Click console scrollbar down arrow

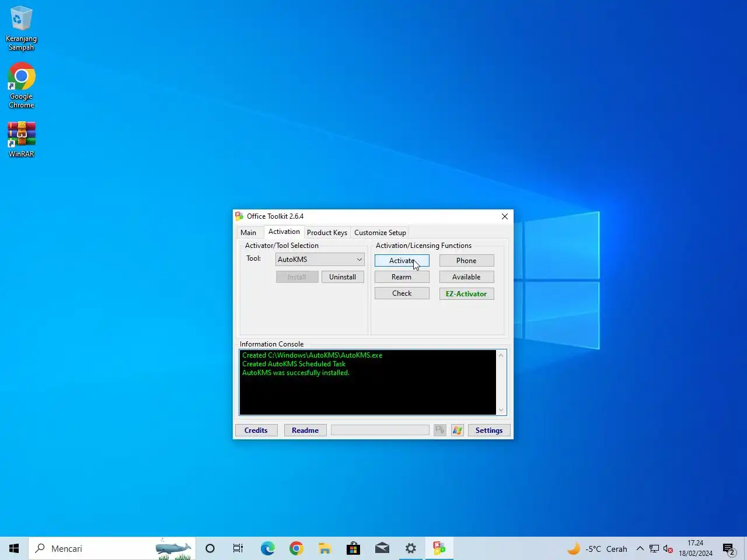point(501,410)
